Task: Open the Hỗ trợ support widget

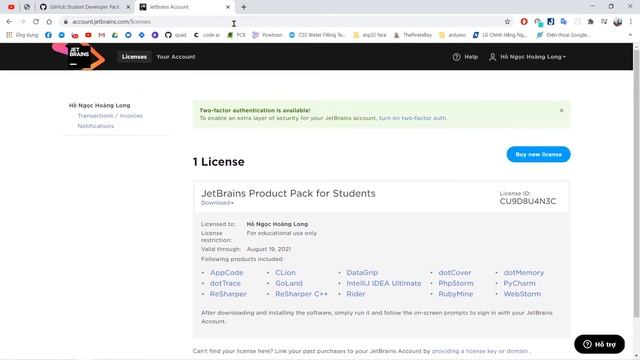Action: point(599,344)
